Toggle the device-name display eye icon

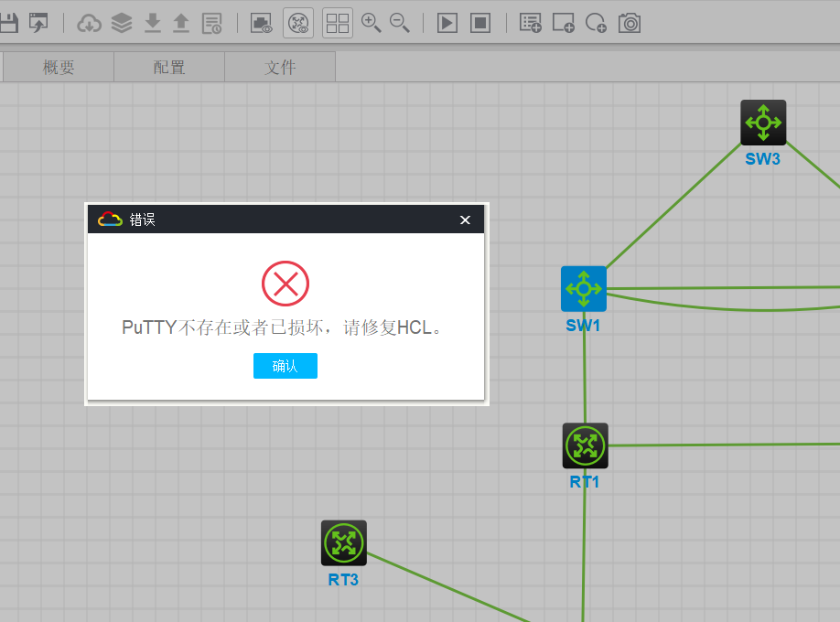click(298, 23)
